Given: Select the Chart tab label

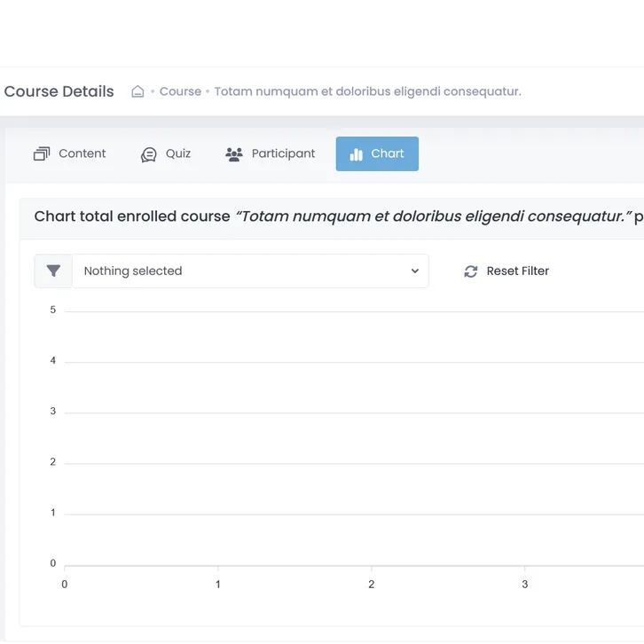Looking at the screenshot, I should [x=388, y=153].
